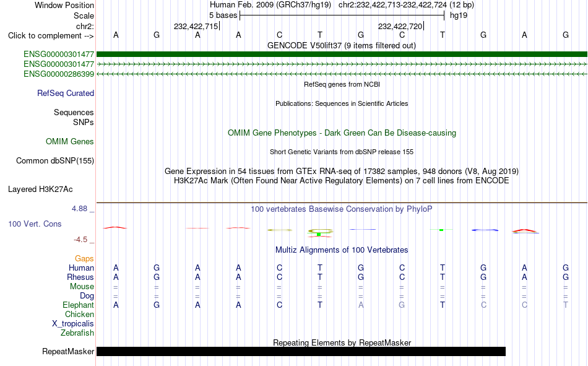588x366 pixels.
Task: Click the -4.5 conservation scale value
Action: [x=80, y=240]
